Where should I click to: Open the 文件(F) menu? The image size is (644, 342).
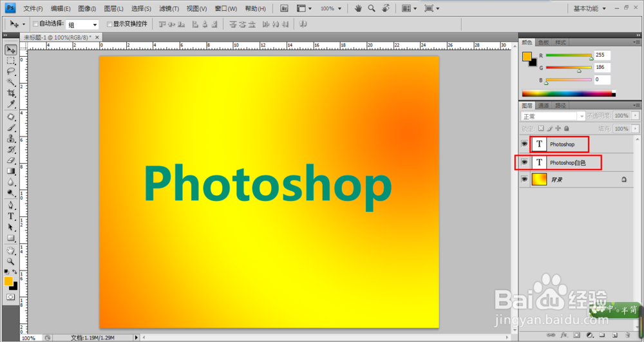[x=33, y=8]
